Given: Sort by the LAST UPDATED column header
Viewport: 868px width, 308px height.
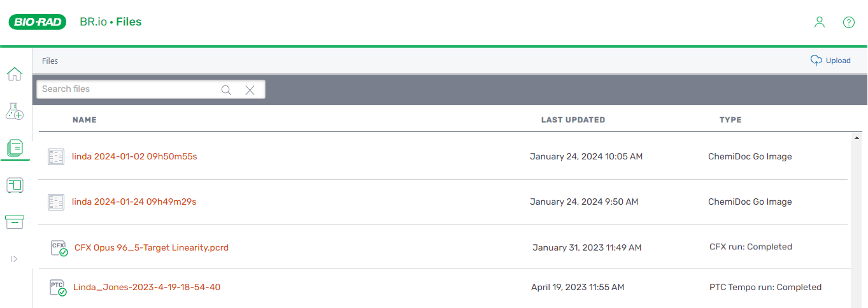Looking at the screenshot, I should click(573, 120).
